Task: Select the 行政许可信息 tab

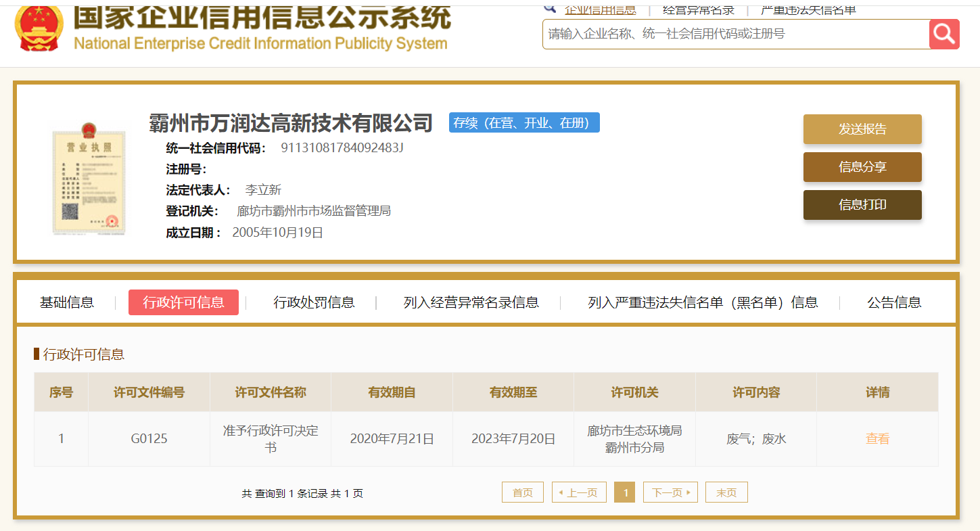Action: (183, 302)
